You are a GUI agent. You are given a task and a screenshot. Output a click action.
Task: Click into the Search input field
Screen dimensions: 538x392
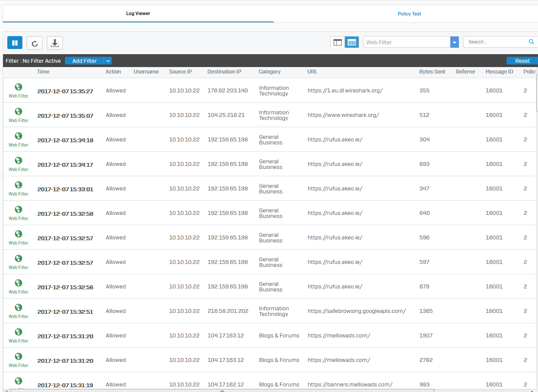pyautogui.click(x=495, y=42)
